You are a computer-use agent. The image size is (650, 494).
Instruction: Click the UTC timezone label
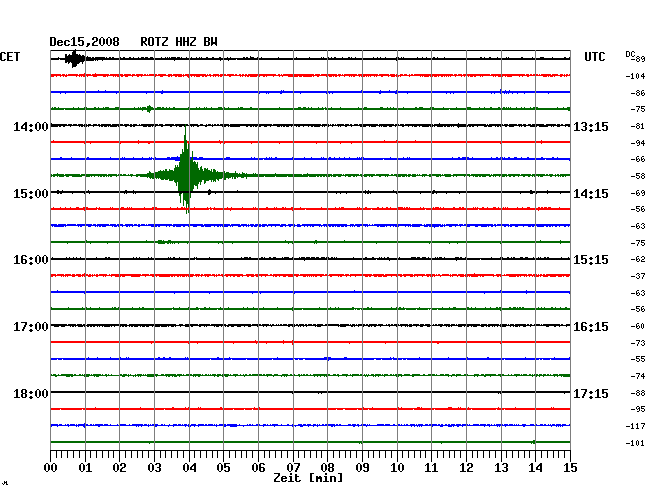point(594,57)
